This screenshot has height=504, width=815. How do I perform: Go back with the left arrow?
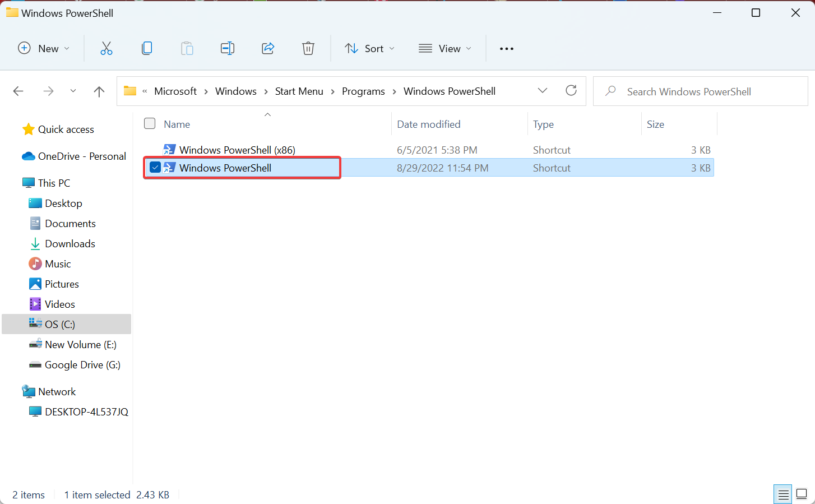tap(18, 91)
